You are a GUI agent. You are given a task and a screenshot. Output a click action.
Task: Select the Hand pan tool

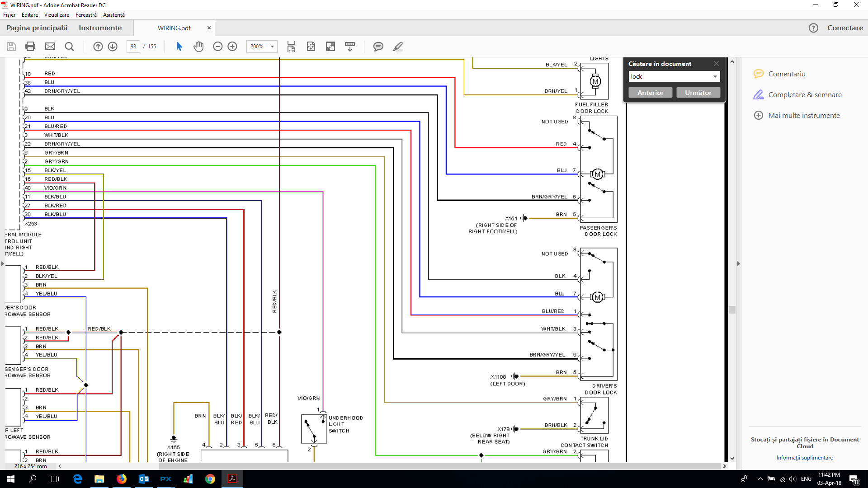pyautogui.click(x=198, y=47)
